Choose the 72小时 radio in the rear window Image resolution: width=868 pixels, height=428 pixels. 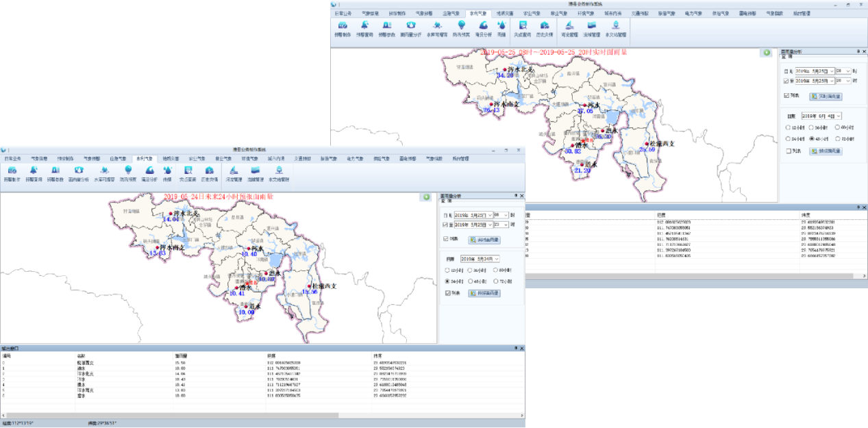pos(839,138)
